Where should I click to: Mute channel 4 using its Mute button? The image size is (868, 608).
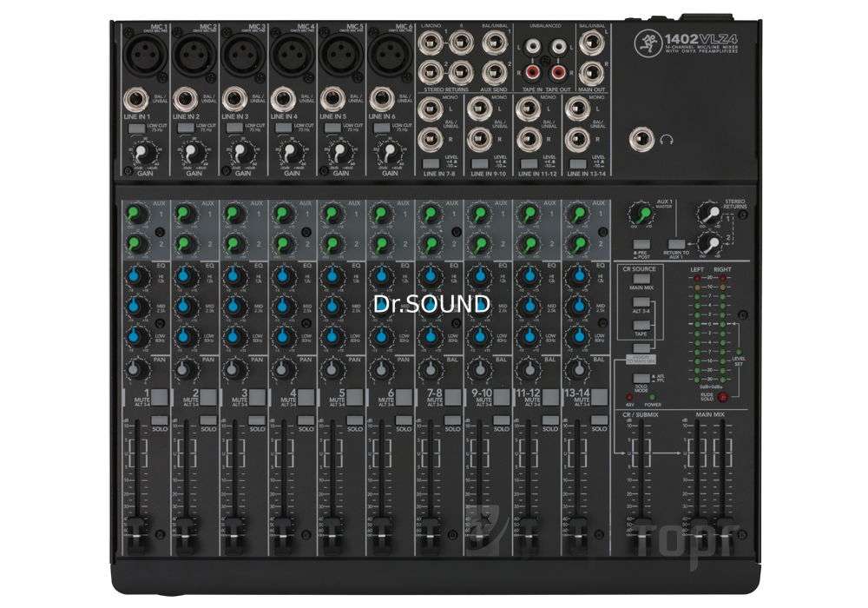tap(306, 397)
